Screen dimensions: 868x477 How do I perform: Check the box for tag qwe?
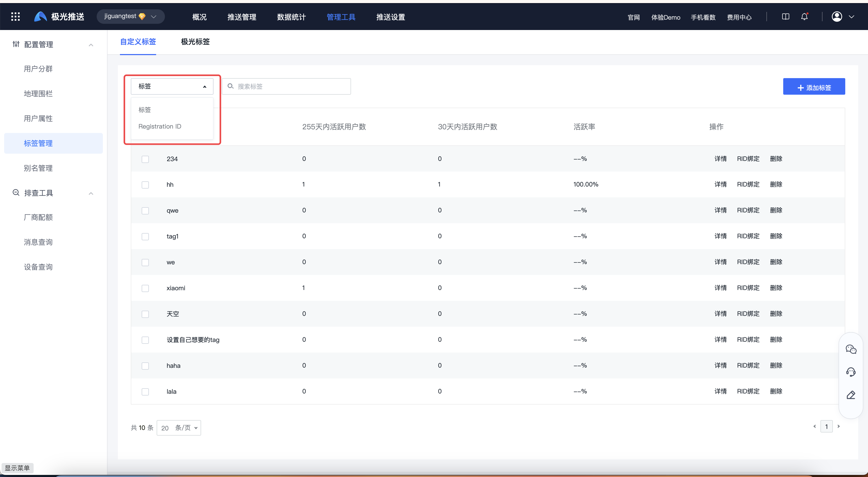(145, 211)
